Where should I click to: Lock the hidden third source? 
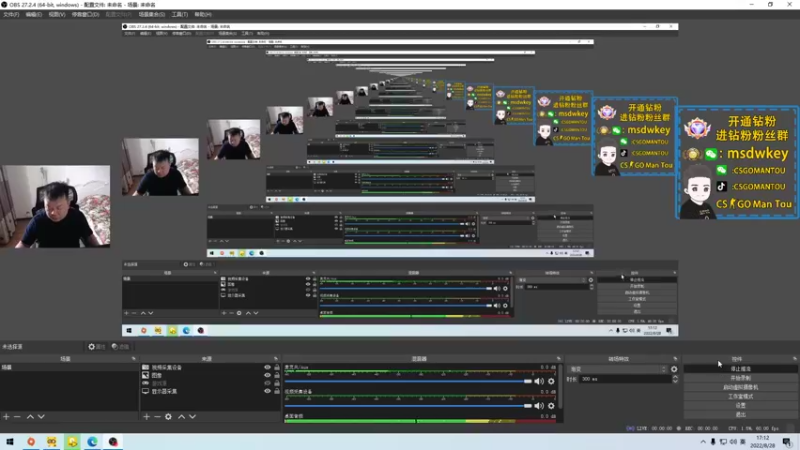(277, 383)
